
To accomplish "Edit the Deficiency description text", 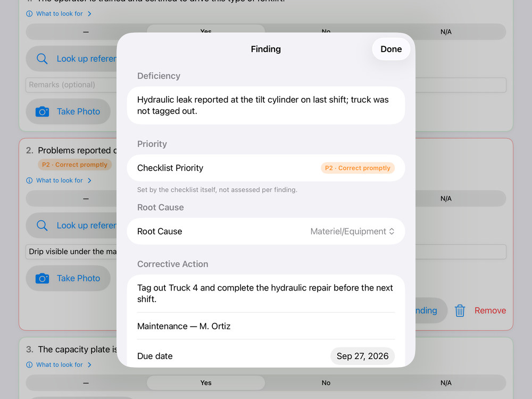I will (265, 105).
